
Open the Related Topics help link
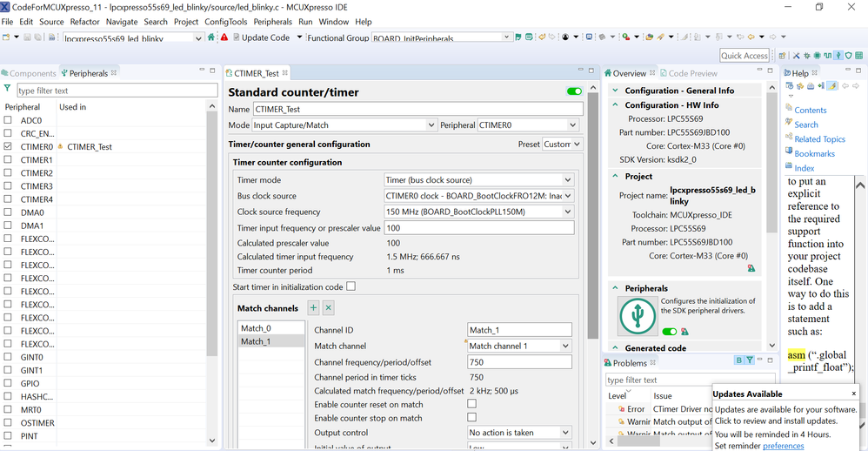[820, 139]
